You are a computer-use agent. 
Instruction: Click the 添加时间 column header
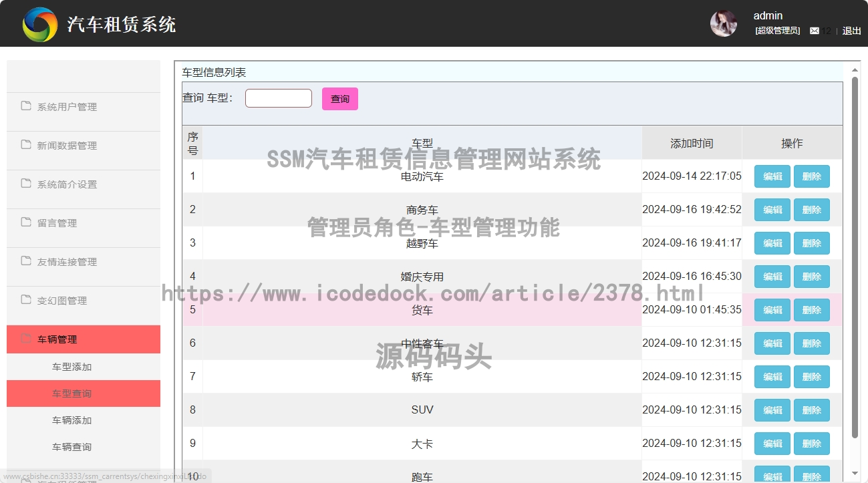coord(692,143)
